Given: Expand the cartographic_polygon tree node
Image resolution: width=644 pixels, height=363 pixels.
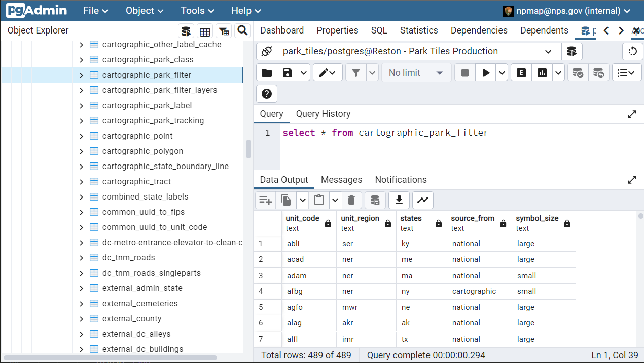Looking at the screenshot, I should tap(81, 151).
